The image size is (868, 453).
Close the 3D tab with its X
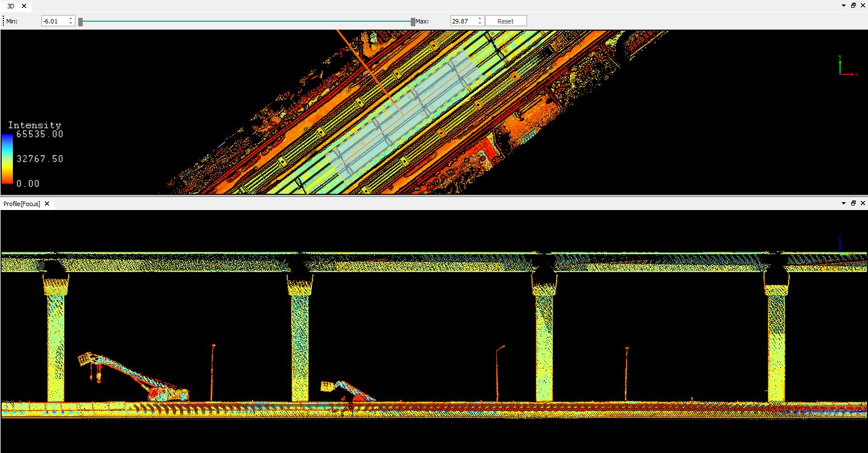click(x=24, y=6)
